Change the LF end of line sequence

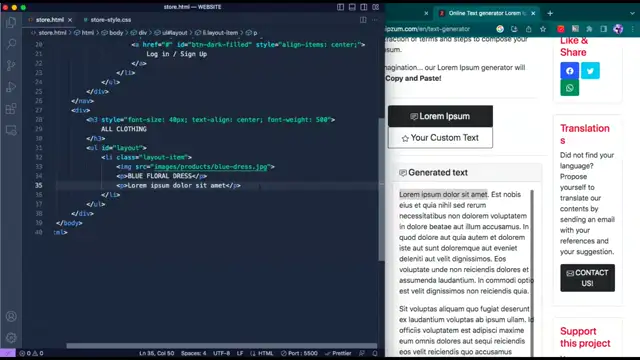pyautogui.click(x=240, y=353)
